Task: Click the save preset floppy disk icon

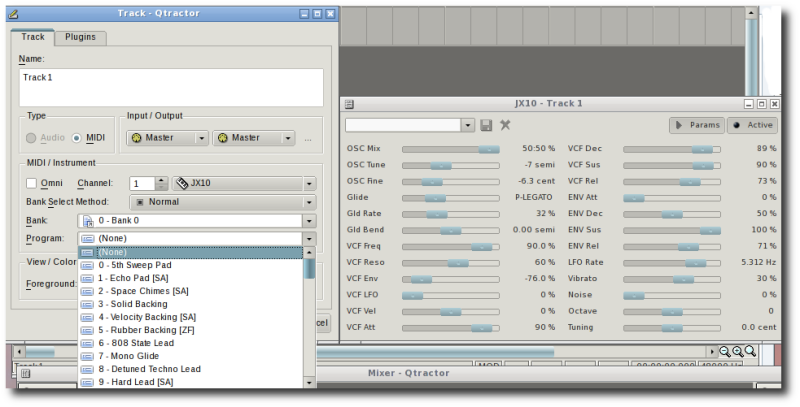Action: (486, 125)
